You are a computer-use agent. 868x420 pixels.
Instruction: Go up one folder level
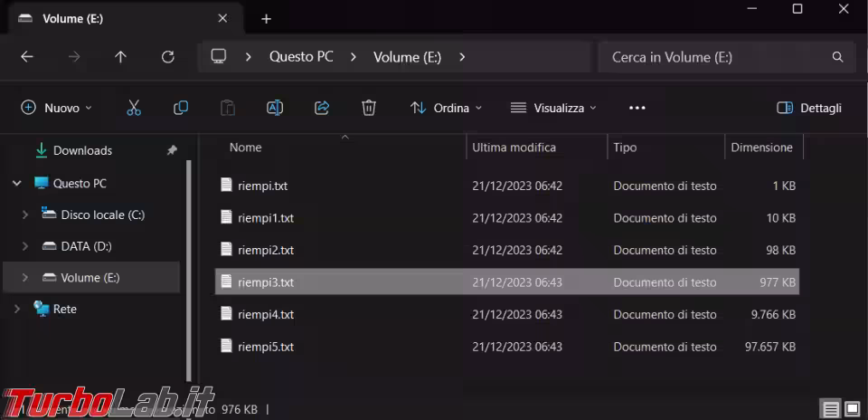120,56
